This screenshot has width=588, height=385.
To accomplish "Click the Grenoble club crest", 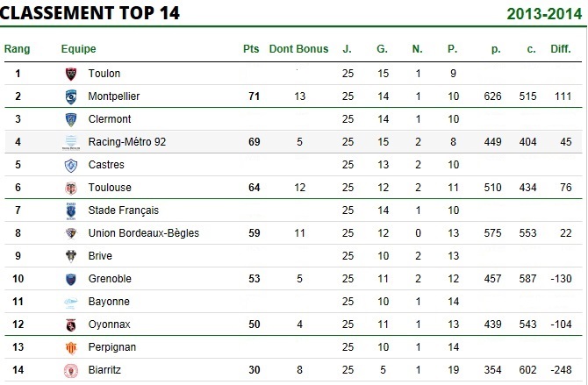I will (71, 279).
